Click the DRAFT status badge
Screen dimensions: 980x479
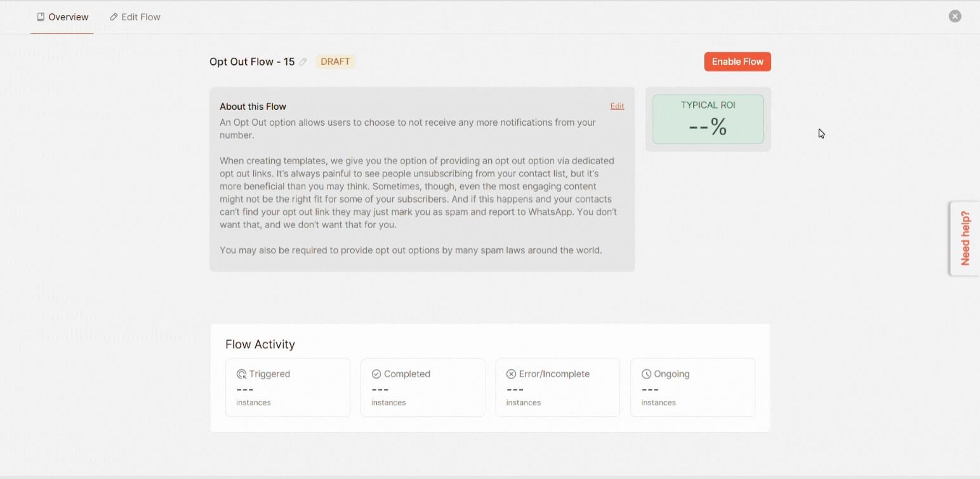click(x=335, y=62)
